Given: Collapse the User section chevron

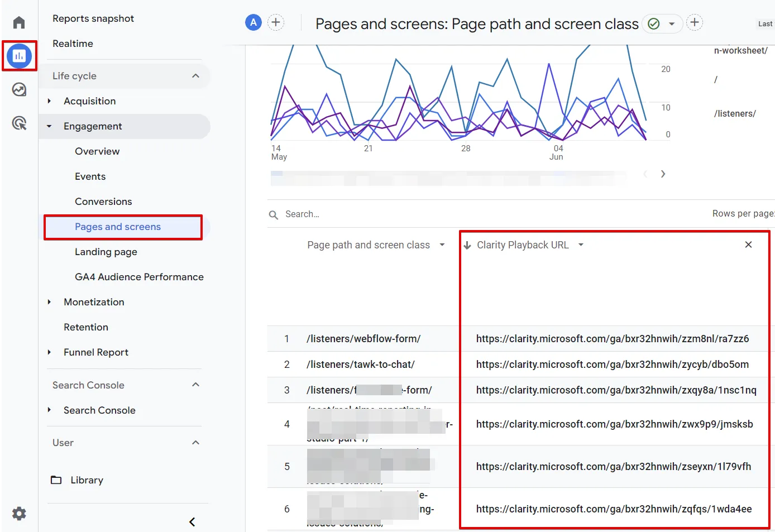Looking at the screenshot, I should click(x=195, y=443).
